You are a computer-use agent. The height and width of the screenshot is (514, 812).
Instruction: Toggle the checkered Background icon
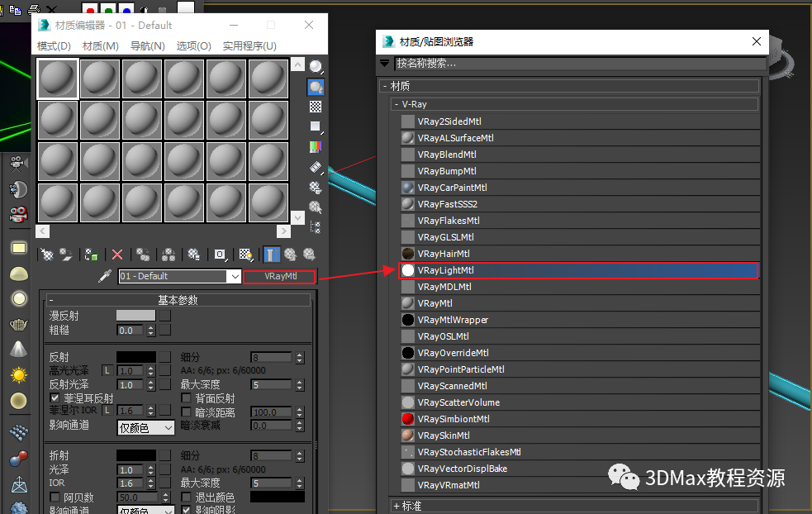[x=316, y=107]
